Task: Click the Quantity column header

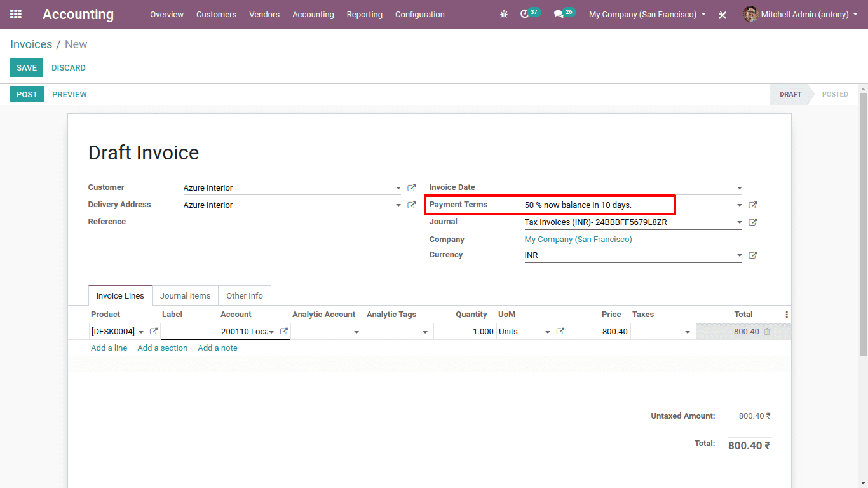Action: (471, 315)
